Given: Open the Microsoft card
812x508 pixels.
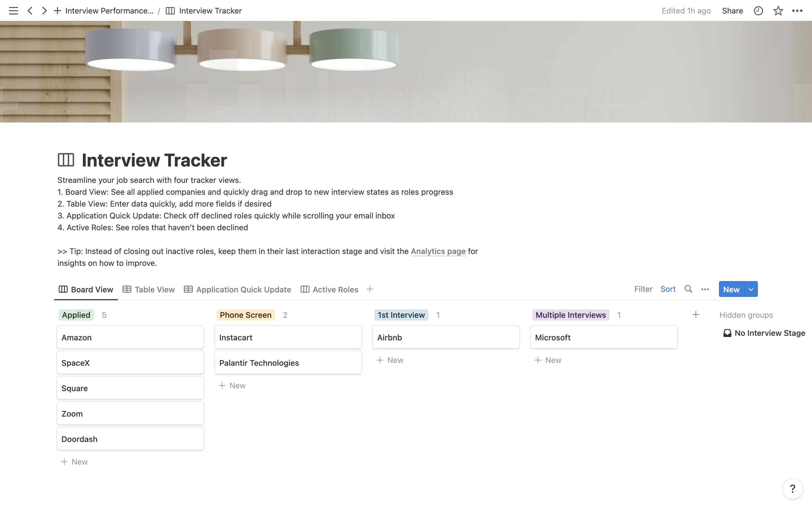Looking at the screenshot, I should coord(604,337).
